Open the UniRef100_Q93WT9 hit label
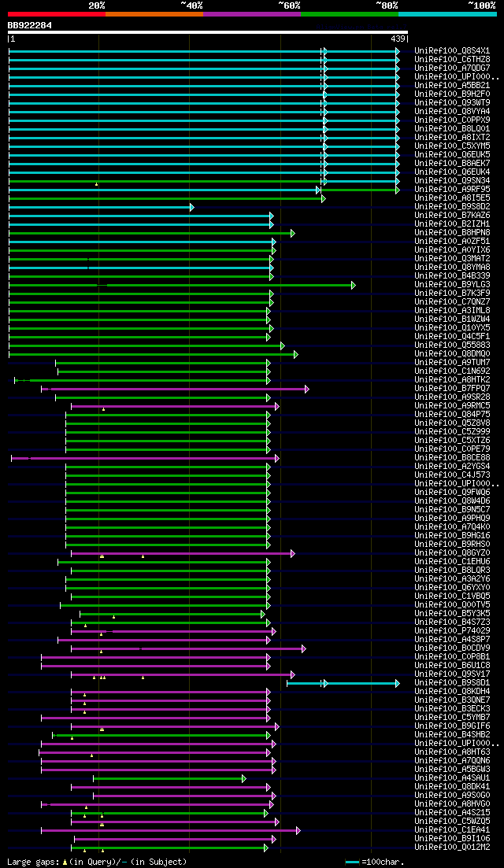 (x=452, y=103)
